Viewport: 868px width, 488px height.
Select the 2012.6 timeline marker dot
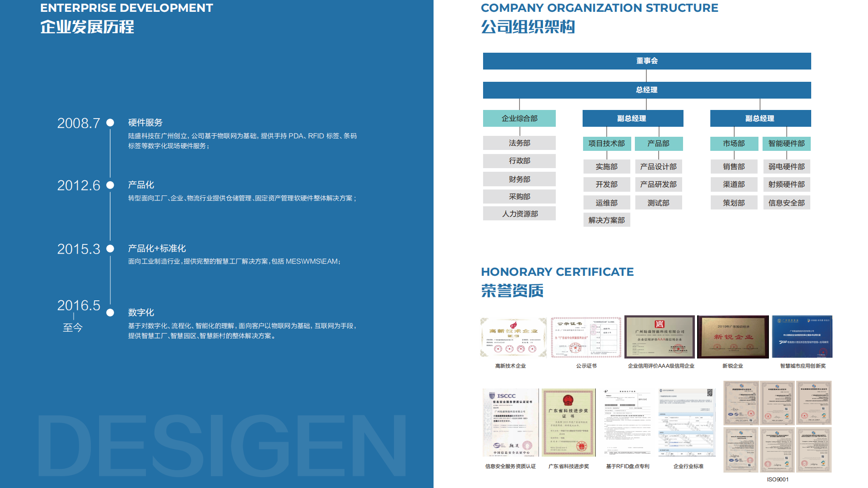tap(110, 185)
